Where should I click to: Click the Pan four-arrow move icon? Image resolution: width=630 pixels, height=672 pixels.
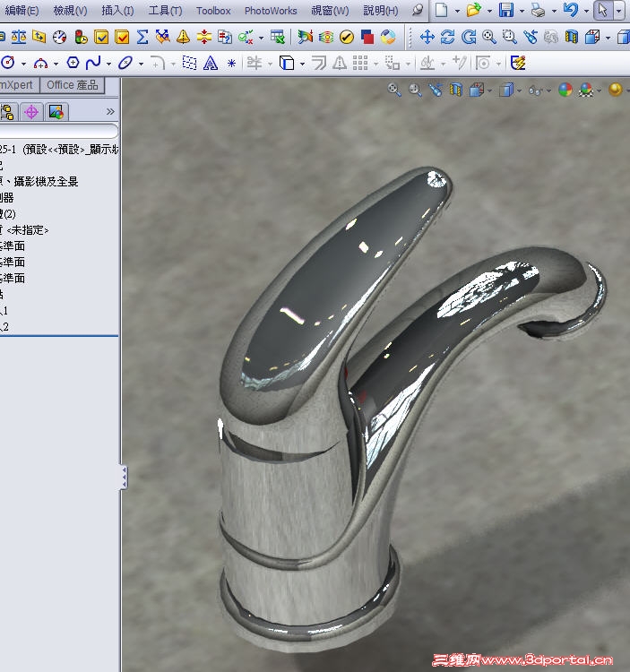(x=427, y=38)
